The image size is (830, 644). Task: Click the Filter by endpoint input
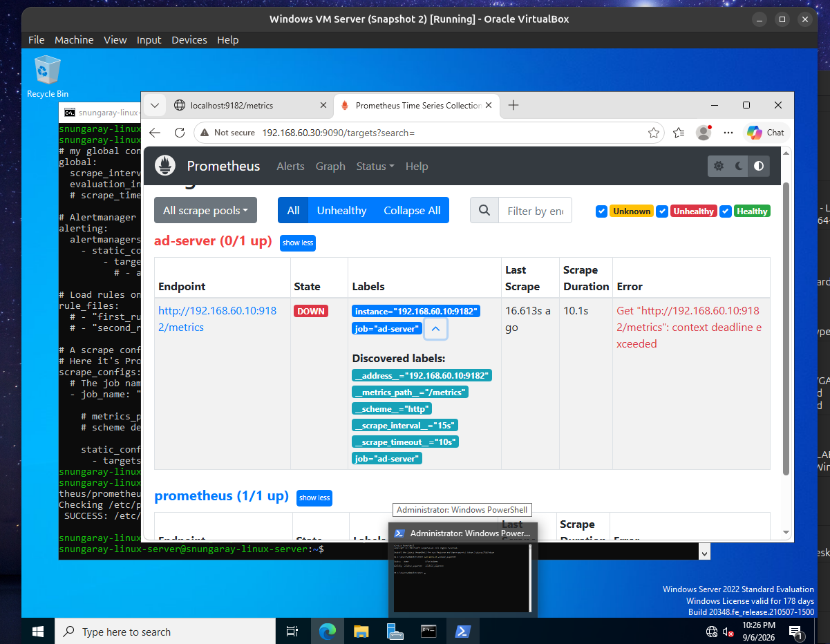click(x=535, y=210)
